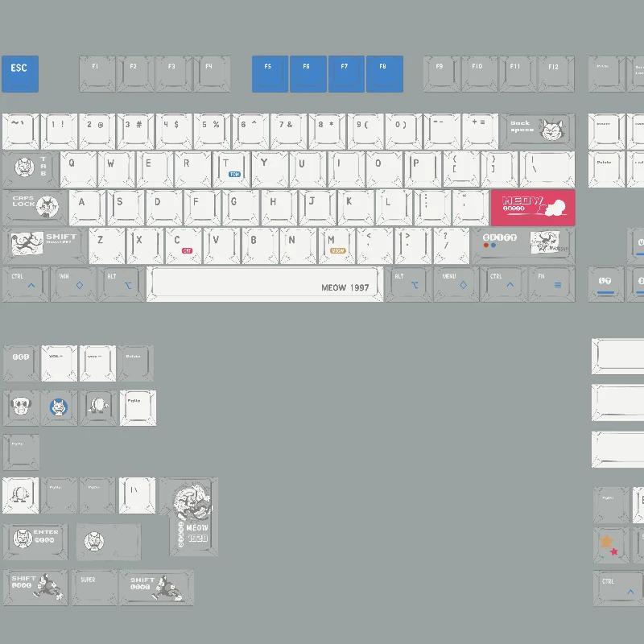
Task: Select the F12 keycap
Action: coord(556,74)
